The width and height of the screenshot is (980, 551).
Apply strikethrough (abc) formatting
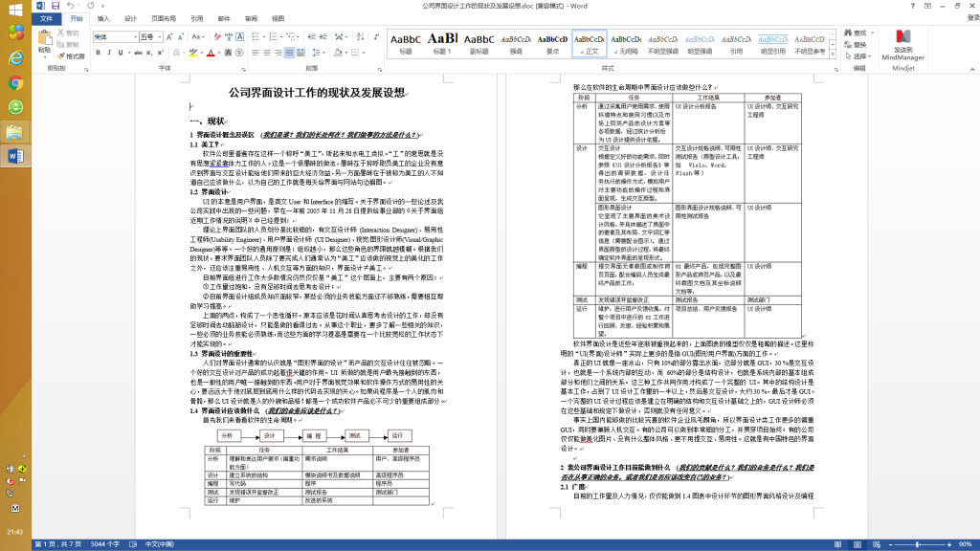[138, 54]
